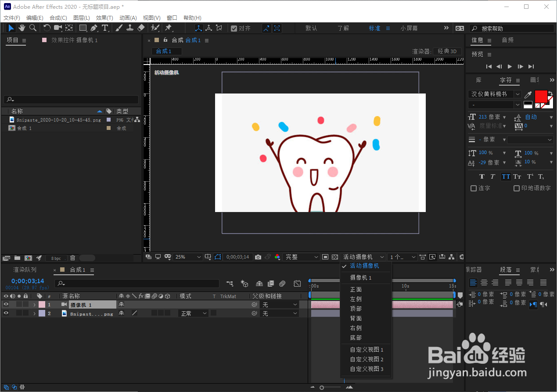Open the 文件(F) menu
557x392 pixels.
[x=12, y=18]
